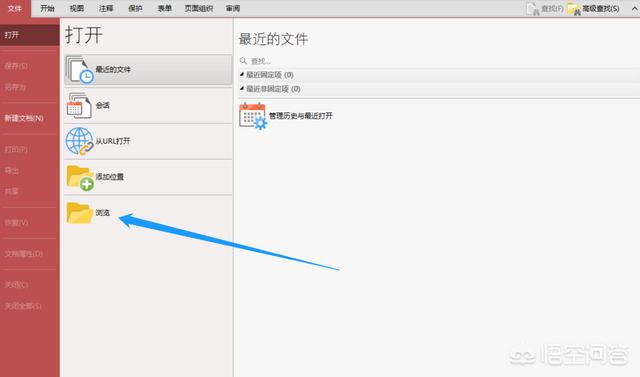Click the 浏览 label
The height and width of the screenshot is (377, 640).
point(102,213)
